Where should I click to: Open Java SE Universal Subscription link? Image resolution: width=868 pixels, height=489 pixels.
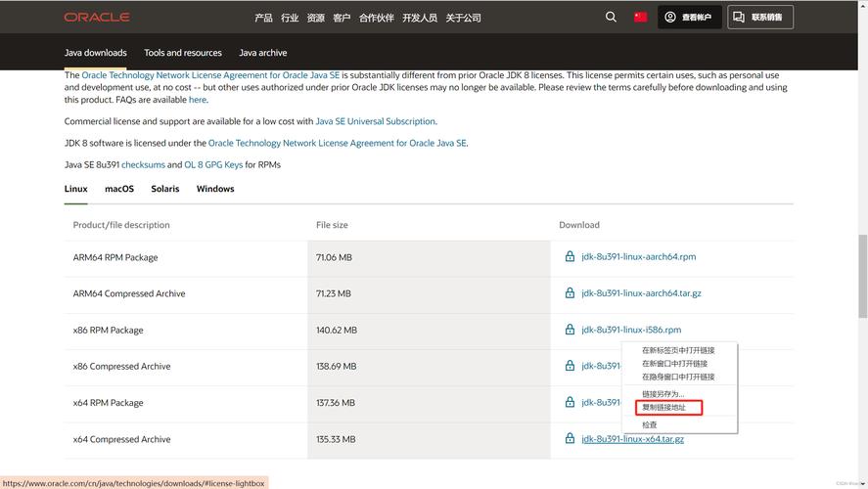376,121
